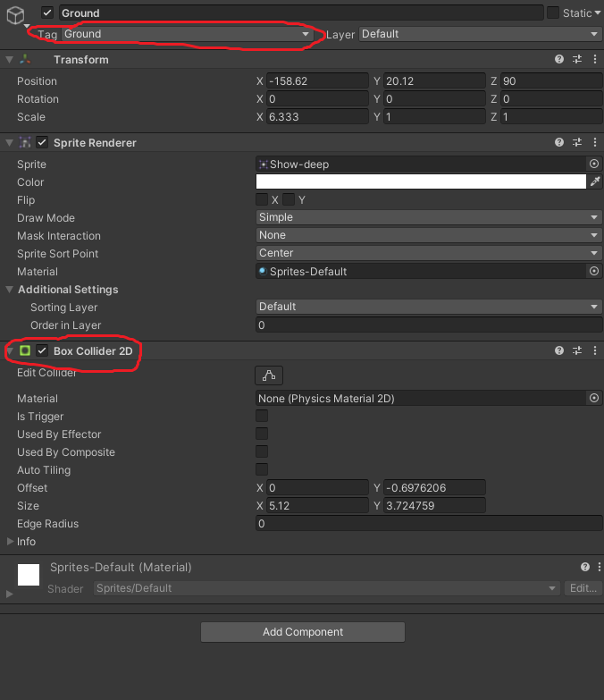Expand the Sprites-Default material foldout

click(9, 595)
